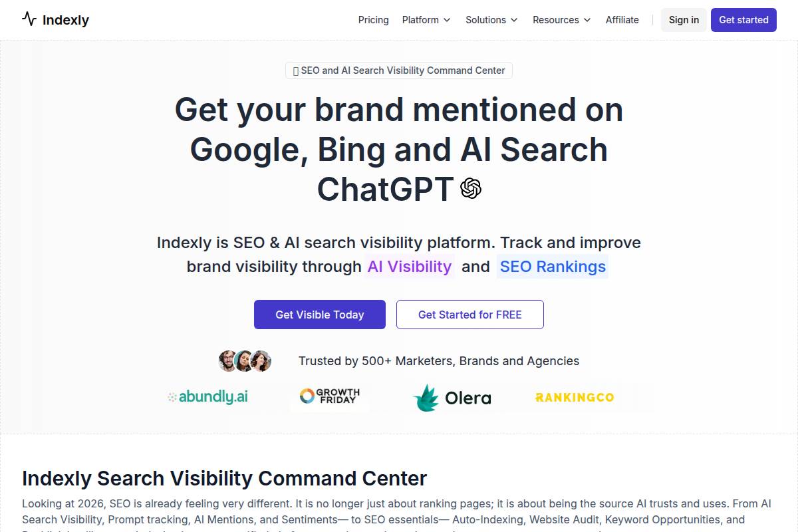Viewport: 798px width, 532px height.
Task: Open the Solutions dropdown
Action: (491, 20)
